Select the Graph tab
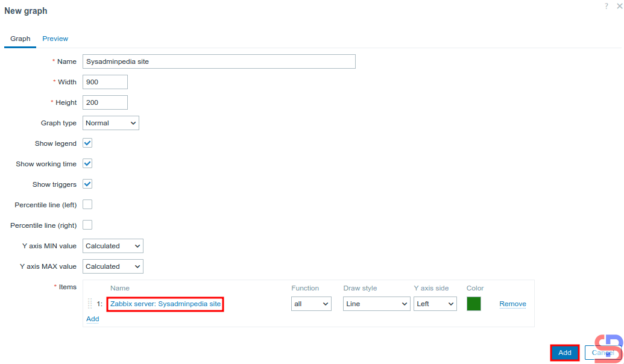 (20, 39)
